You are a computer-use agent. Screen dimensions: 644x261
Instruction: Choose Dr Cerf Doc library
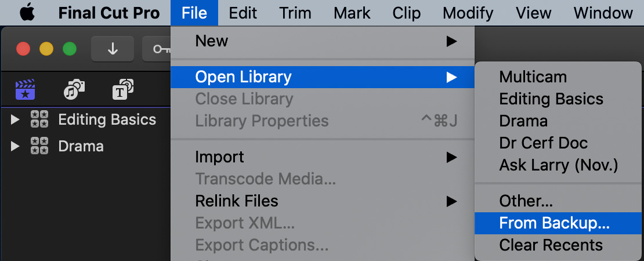558,143
